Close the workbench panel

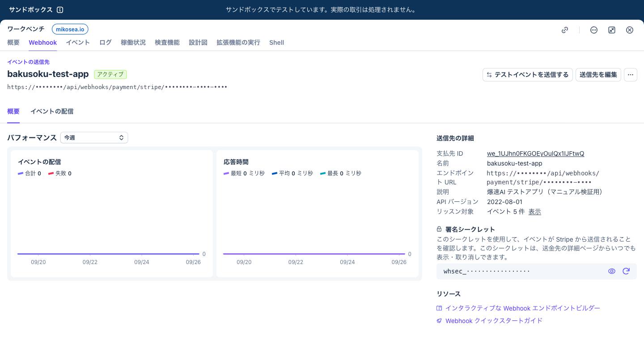(x=630, y=30)
